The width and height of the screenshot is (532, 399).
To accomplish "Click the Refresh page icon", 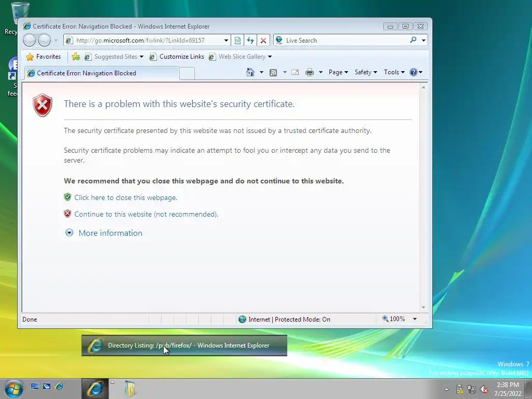I will point(250,41).
